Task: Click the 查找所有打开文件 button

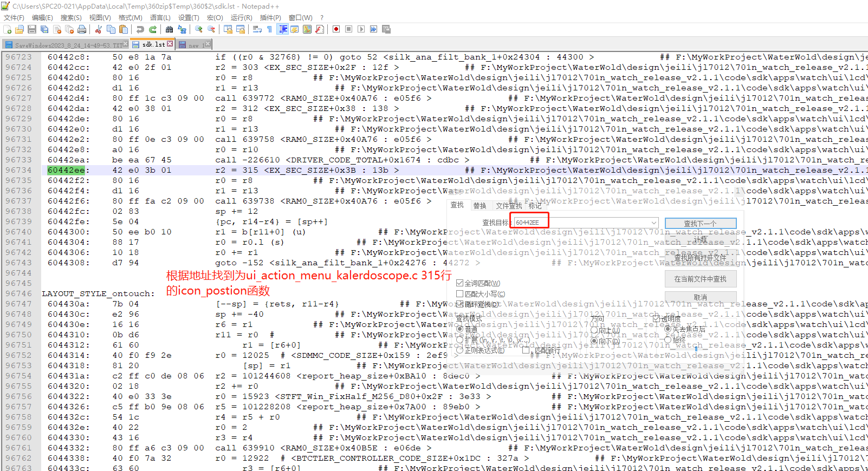Action: point(701,258)
